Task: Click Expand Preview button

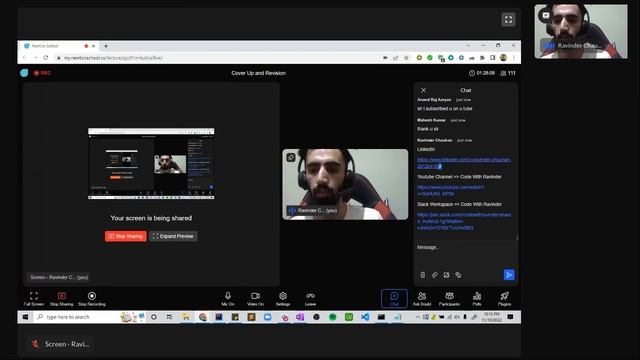Action: 173,236
